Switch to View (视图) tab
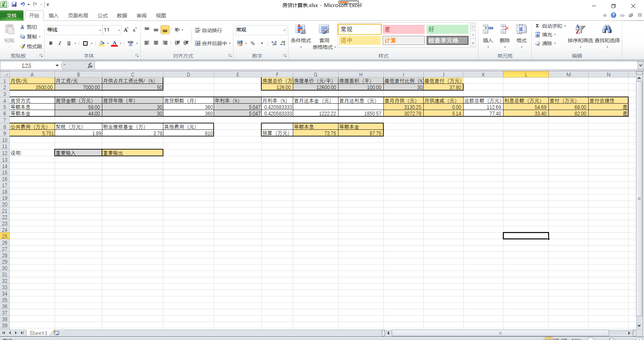 tap(161, 15)
